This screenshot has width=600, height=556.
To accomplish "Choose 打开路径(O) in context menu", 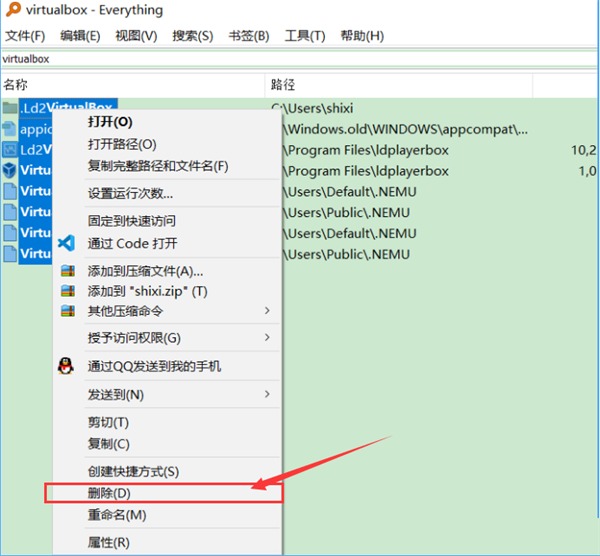I will coord(122,144).
